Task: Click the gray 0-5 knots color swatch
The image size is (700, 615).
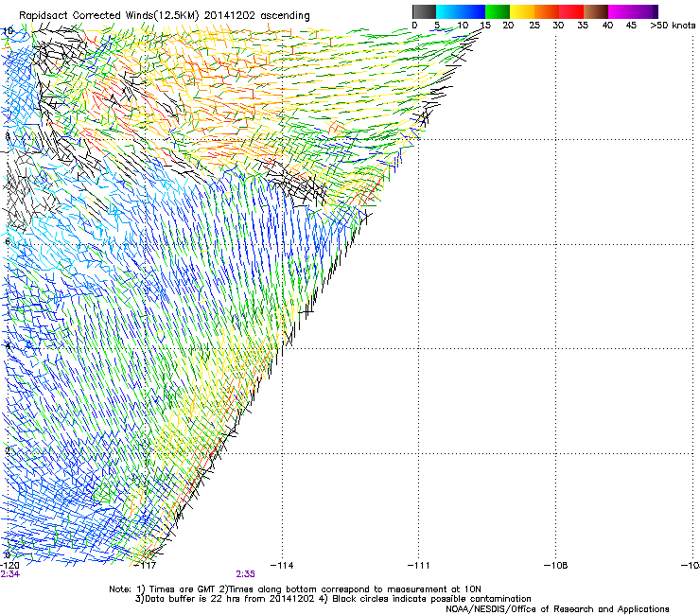Action: coord(424,11)
